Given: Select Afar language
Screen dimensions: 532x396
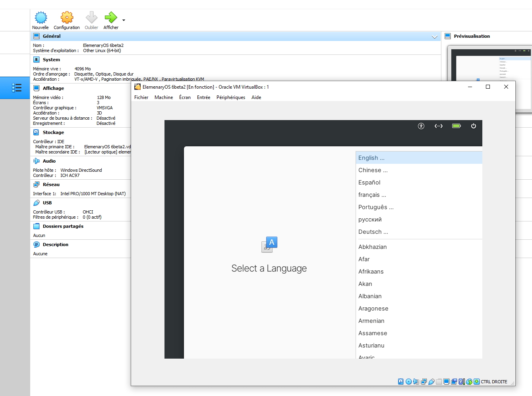Looking at the screenshot, I should (x=419, y=259).
